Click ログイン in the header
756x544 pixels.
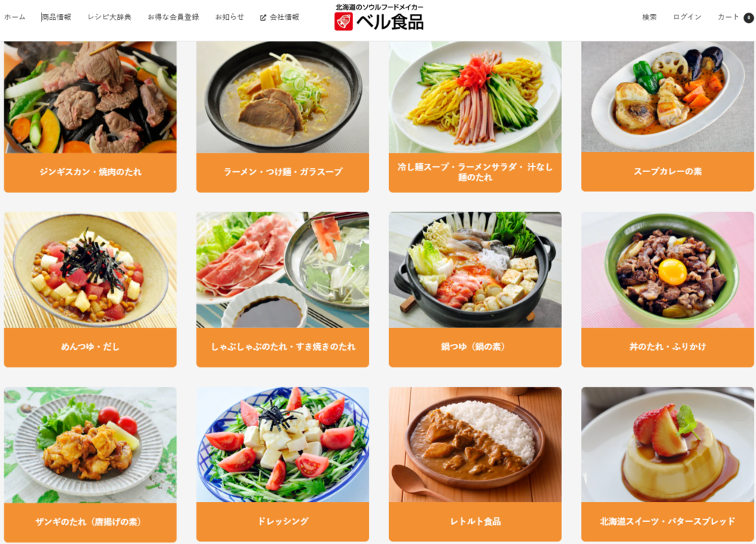coord(687,17)
